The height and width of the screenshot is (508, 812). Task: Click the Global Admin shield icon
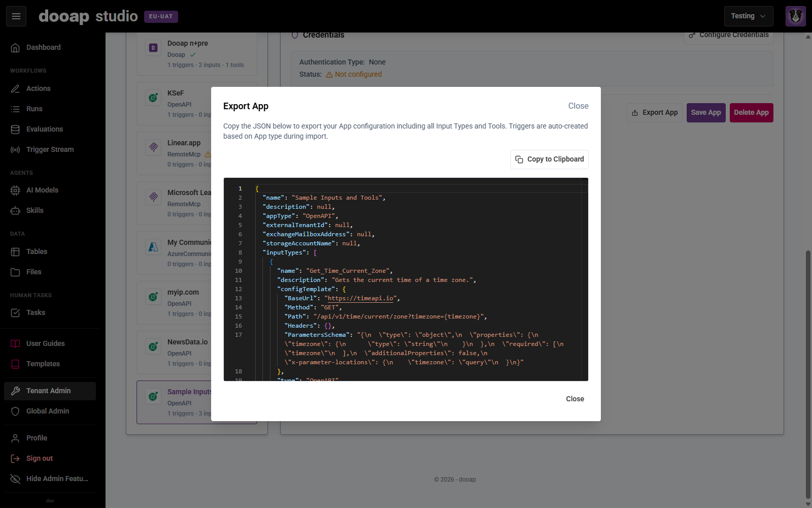point(15,411)
